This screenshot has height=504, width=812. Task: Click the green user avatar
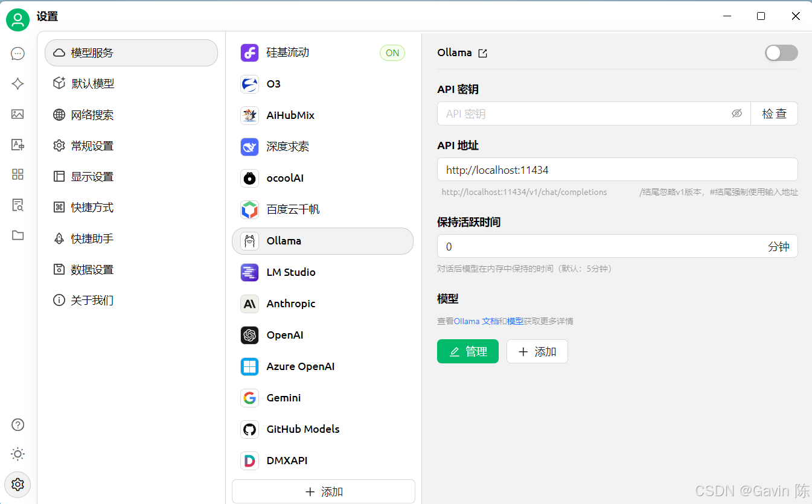(18, 20)
